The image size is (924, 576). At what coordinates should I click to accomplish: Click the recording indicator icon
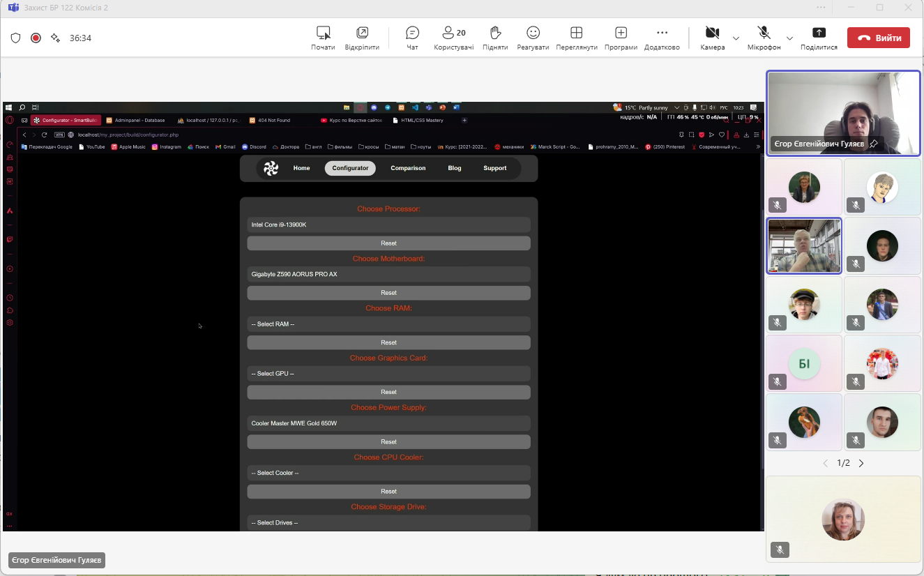click(36, 38)
